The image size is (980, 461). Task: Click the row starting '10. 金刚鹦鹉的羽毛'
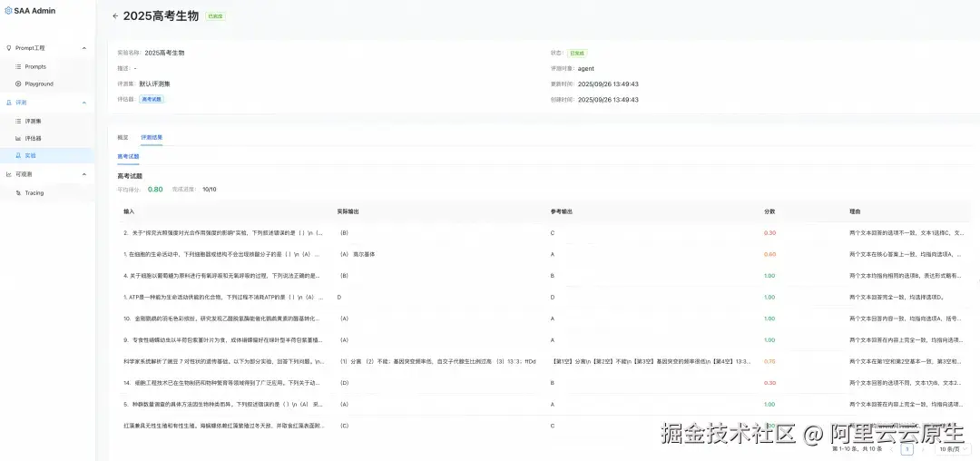click(544, 319)
